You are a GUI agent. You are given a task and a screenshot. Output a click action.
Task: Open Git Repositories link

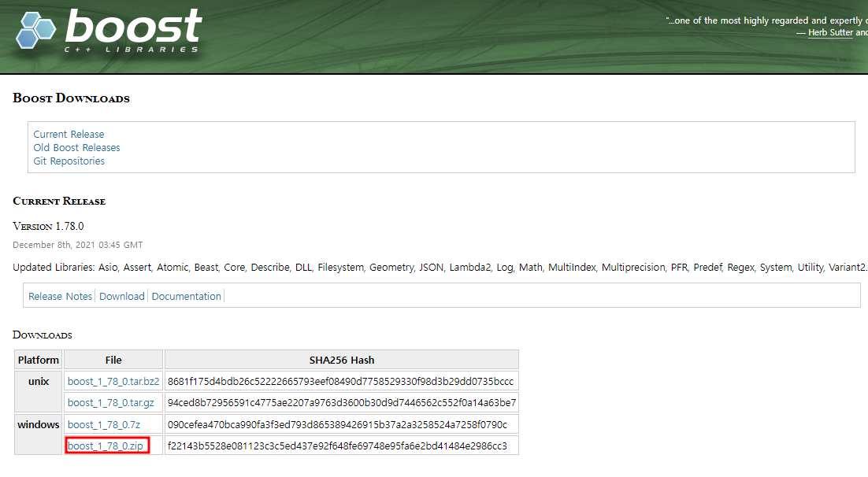coord(69,161)
